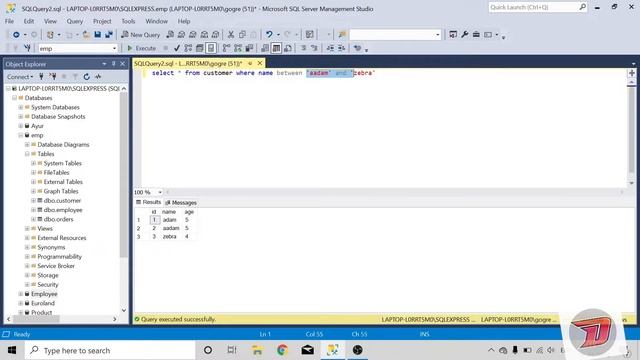This screenshot has width=640, height=360.
Task: Click the Solution Explorer window icon
Action: click(x=453, y=35)
